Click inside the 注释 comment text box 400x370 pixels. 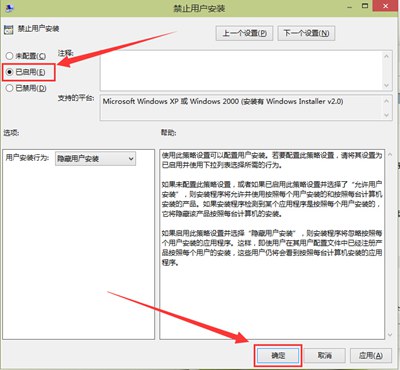pyautogui.click(x=241, y=70)
